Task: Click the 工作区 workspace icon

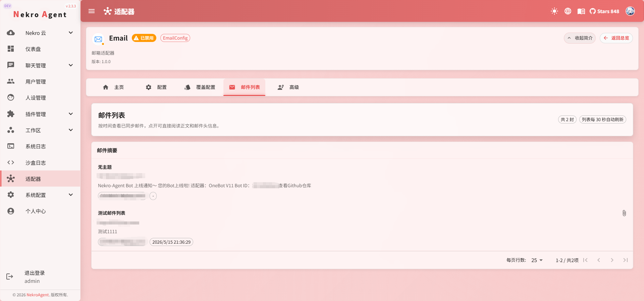Action: click(x=11, y=130)
